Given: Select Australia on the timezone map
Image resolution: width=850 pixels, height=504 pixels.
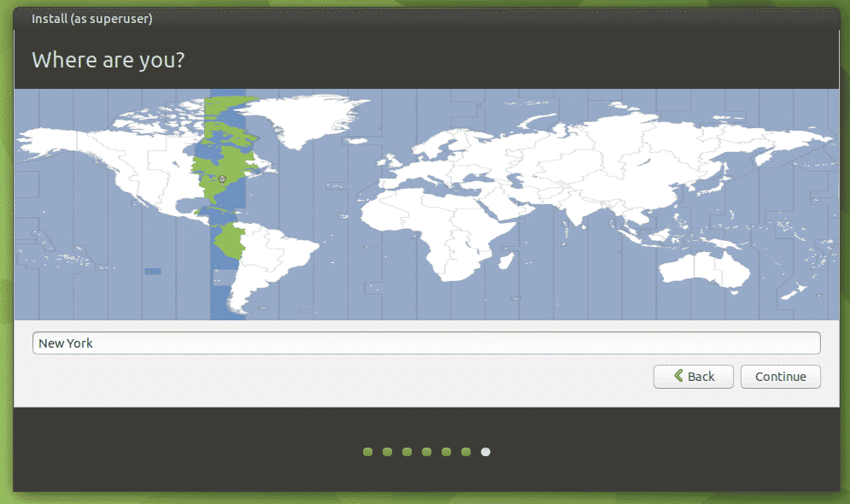Looking at the screenshot, I should tap(705, 268).
